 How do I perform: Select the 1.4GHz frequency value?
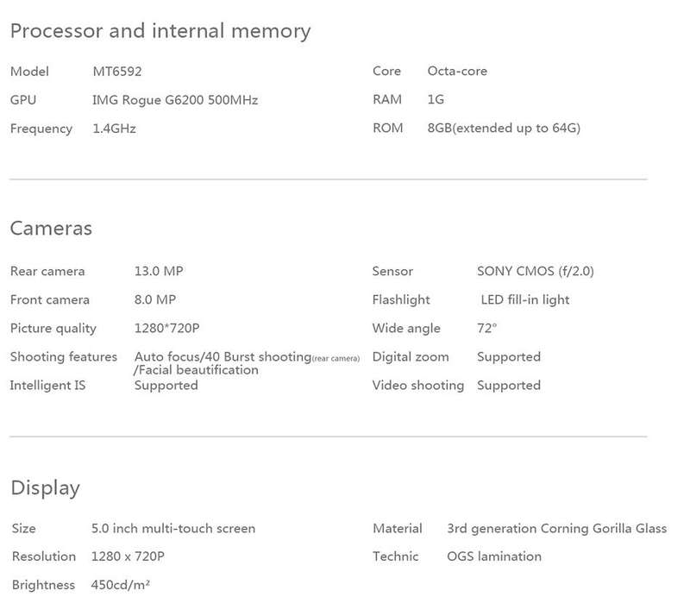114,129
